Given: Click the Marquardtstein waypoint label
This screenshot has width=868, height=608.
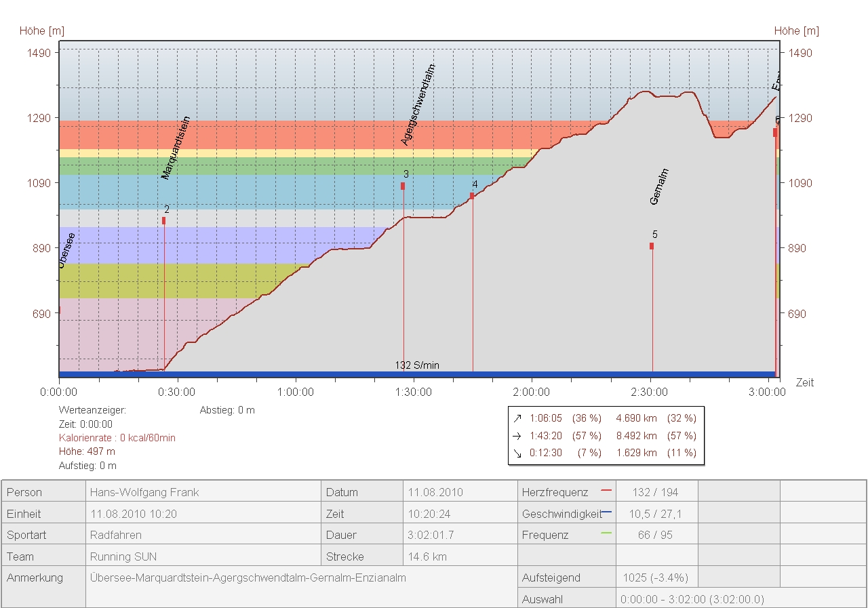Looking at the screenshot, I should (176, 148).
